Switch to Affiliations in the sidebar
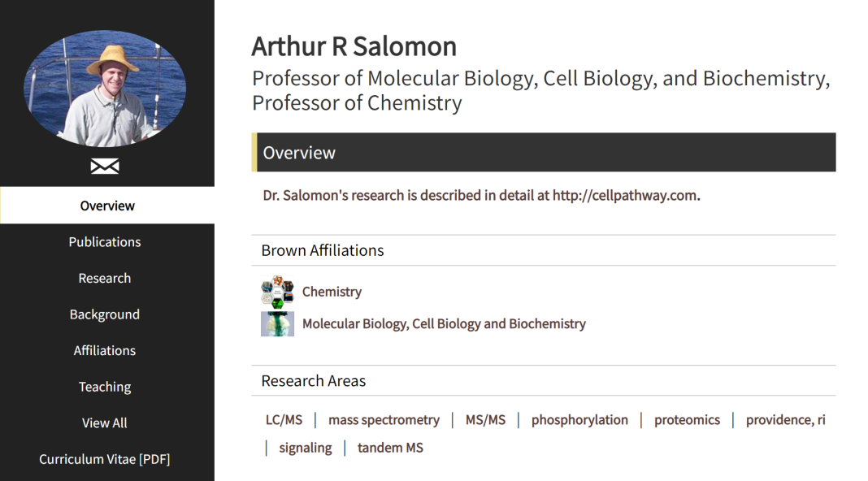The height and width of the screenshot is (481, 868). tap(105, 350)
